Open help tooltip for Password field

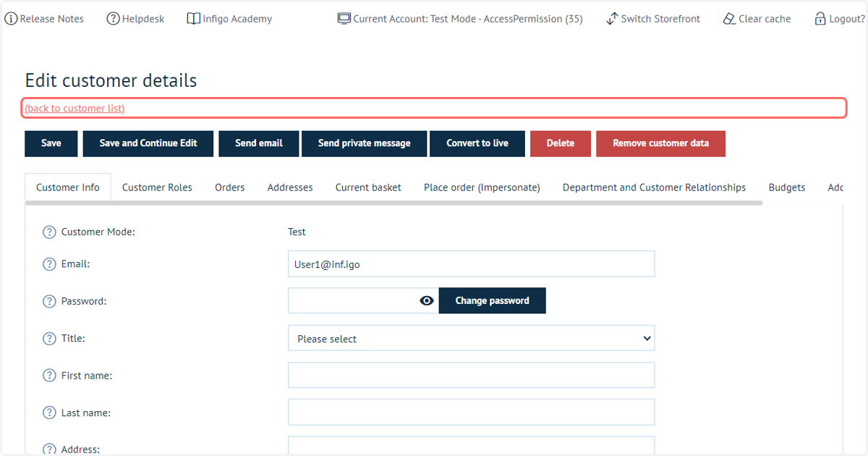tap(49, 301)
